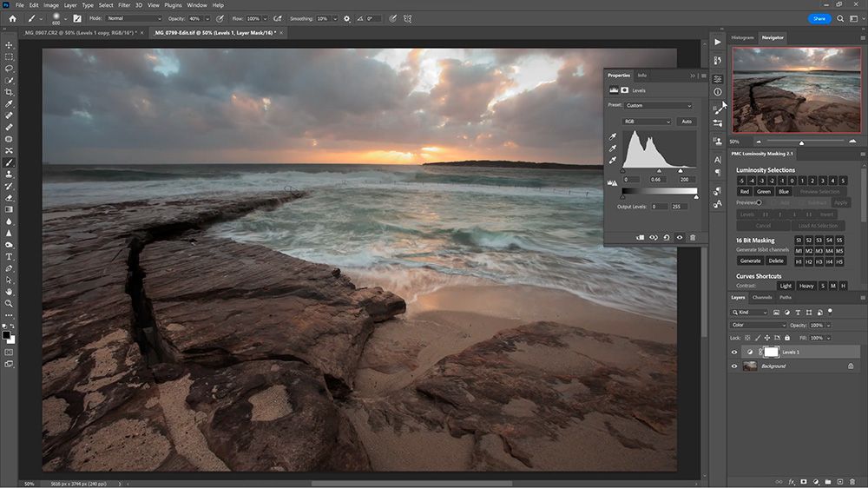Select the Horizontal Type tool
Screen dimensions: 868x488
pyautogui.click(x=10, y=257)
